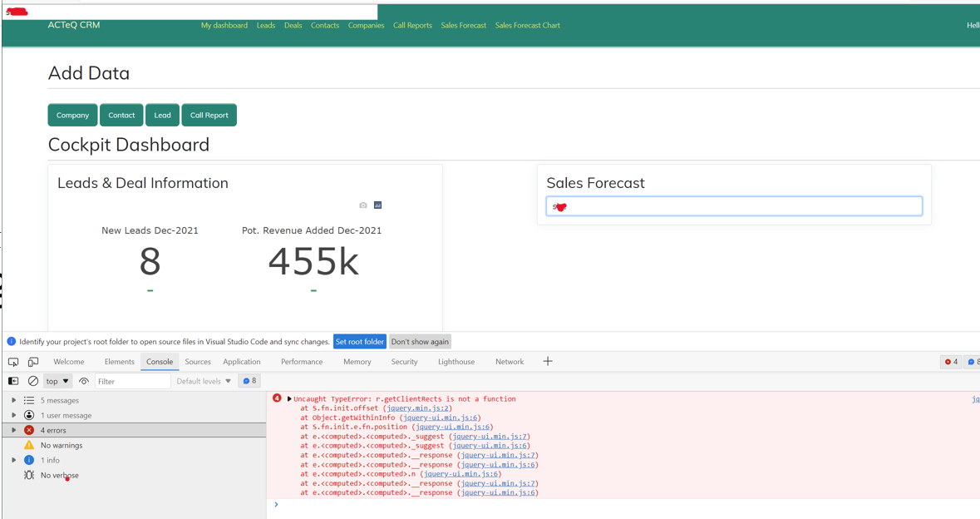Click the 8 issues badge in console toolbar
The height and width of the screenshot is (519, 980).
[249, 381]
